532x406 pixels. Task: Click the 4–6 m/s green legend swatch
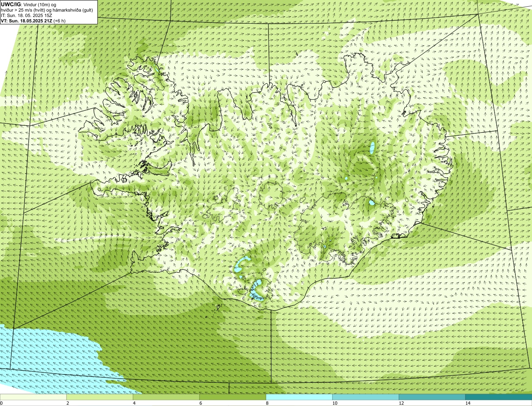pyautogui.click(x=166, y=397)
